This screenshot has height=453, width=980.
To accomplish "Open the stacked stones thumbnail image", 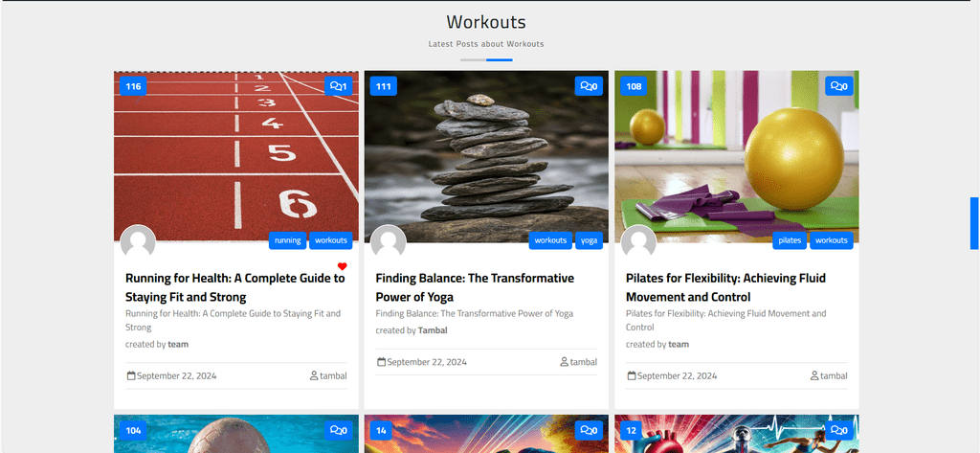I will (x=486, y=156).
